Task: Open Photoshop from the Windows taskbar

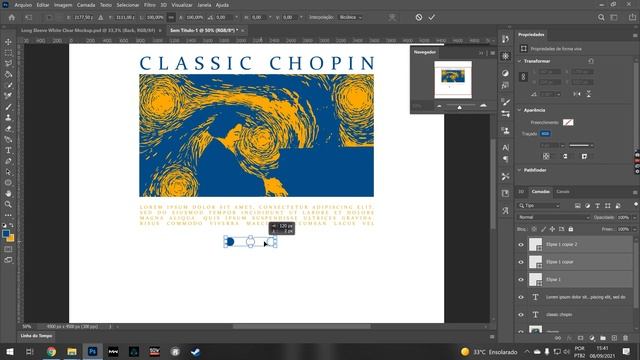Action: click(x=93, y=351)
